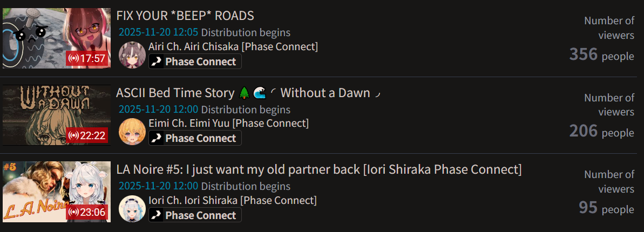Open the L.A. Noire video thumbnail
The width and height of the screenshot is (644, 232).
click(x=57, y=192)
